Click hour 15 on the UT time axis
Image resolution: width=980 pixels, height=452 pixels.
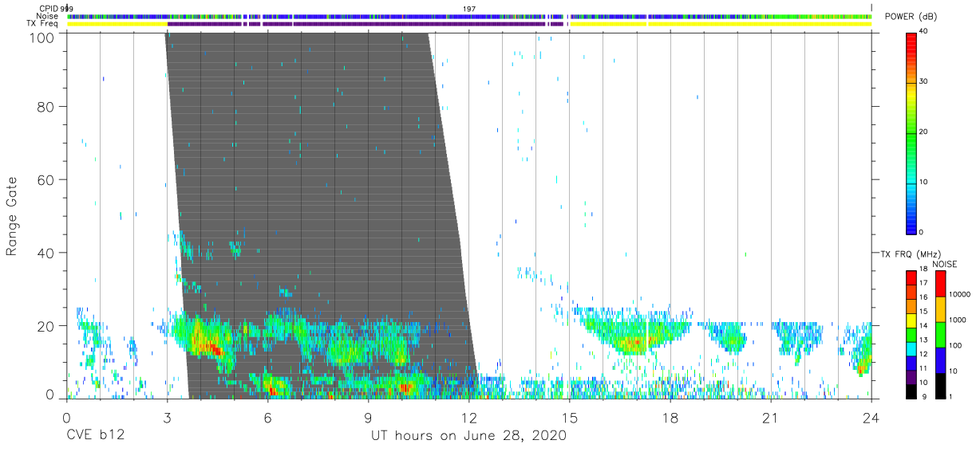pyautogui.click(x=569, y=418)
